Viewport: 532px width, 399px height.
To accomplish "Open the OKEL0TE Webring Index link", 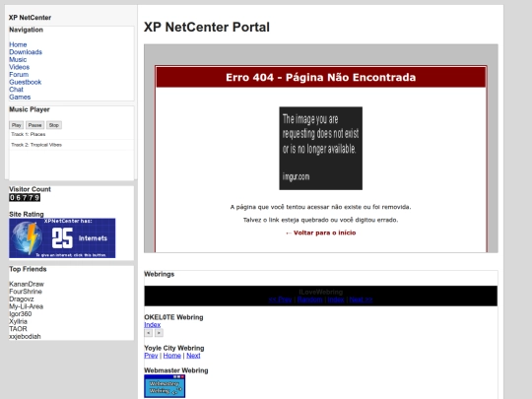I will pyautogui.click(x=153, y=325).
